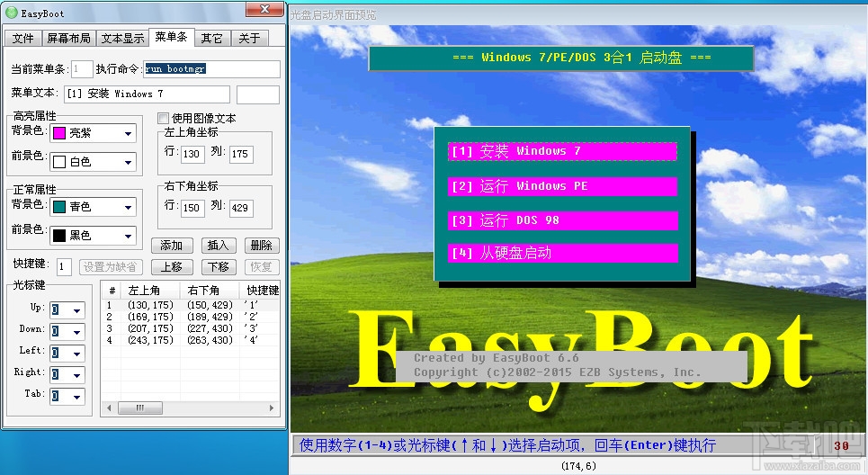Click the 右下角 column header
This screenshot has width=868, height=475.
click(210, 290)
